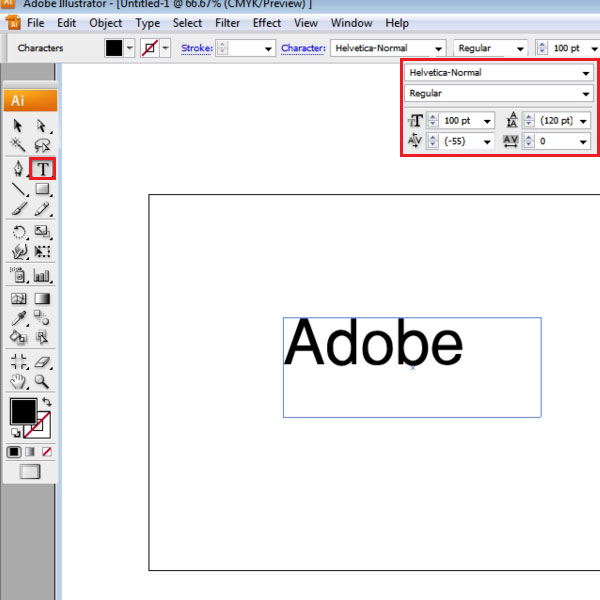The width and height of the screenshot is (600, 600).
Task: Click the font size stepper in Character panel
Action: coord(433,121)
